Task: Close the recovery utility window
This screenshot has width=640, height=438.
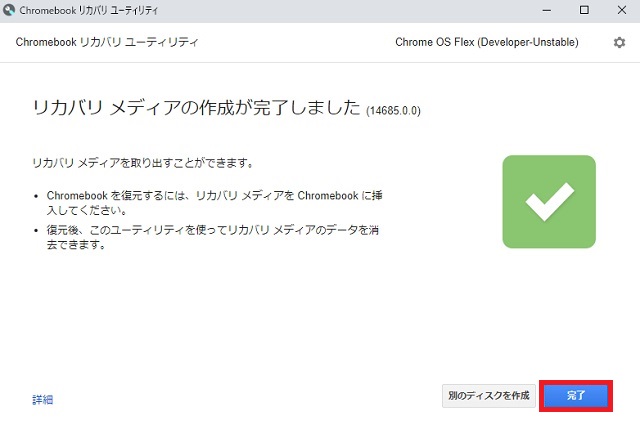Action: [622, 10]
